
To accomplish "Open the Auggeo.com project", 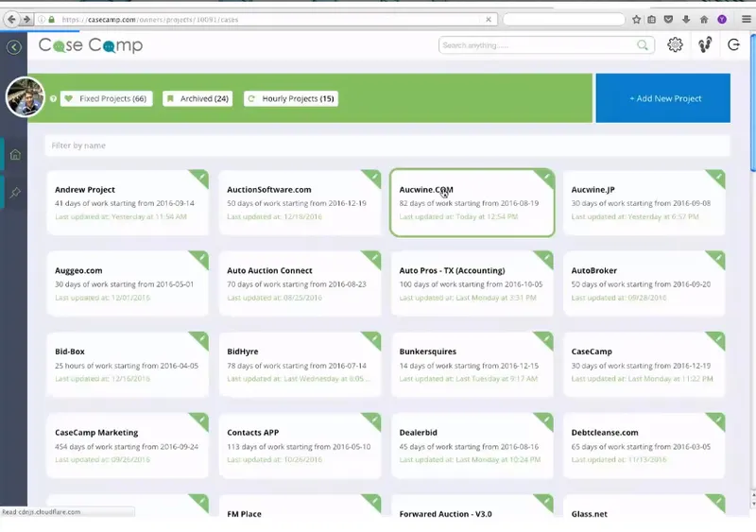I will (128, 283).
